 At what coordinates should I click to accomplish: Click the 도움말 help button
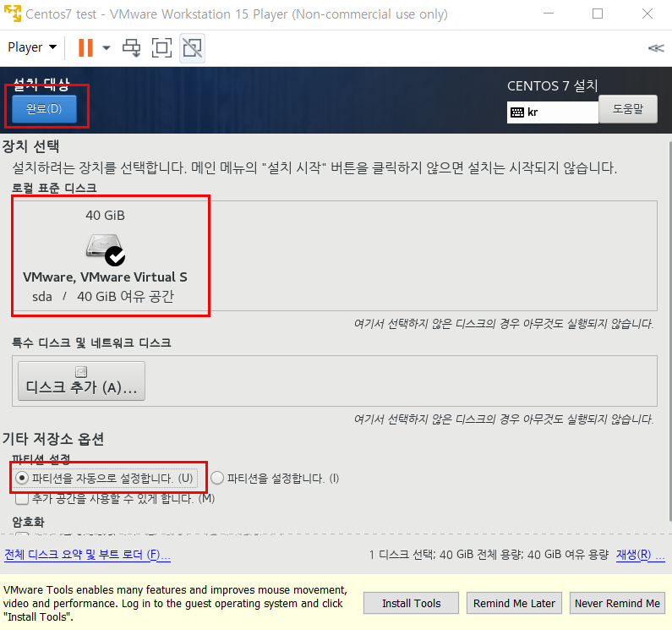coord(628,109)
